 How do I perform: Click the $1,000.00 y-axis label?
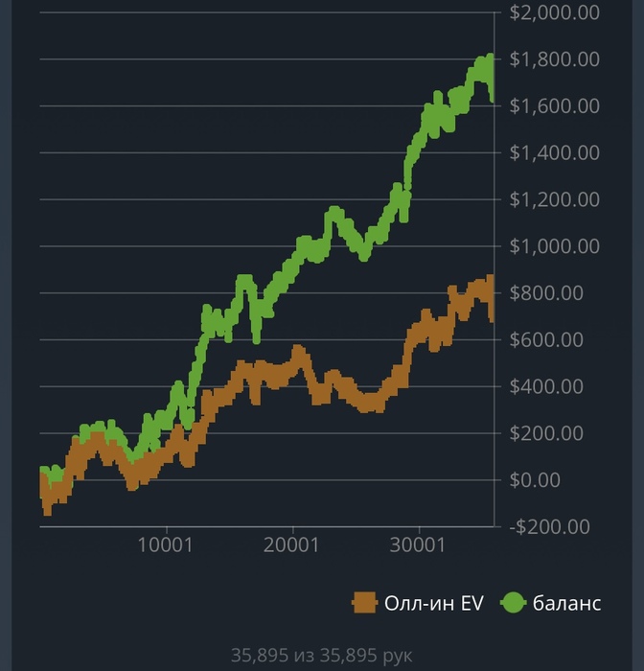tap(555, 246)
